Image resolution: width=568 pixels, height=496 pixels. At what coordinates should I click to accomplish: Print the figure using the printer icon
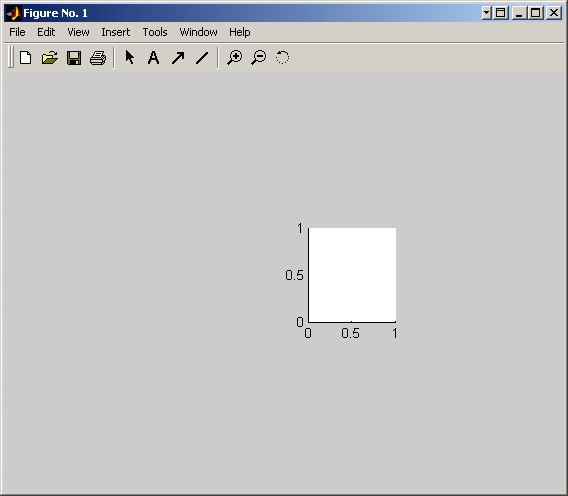[98, 58]
